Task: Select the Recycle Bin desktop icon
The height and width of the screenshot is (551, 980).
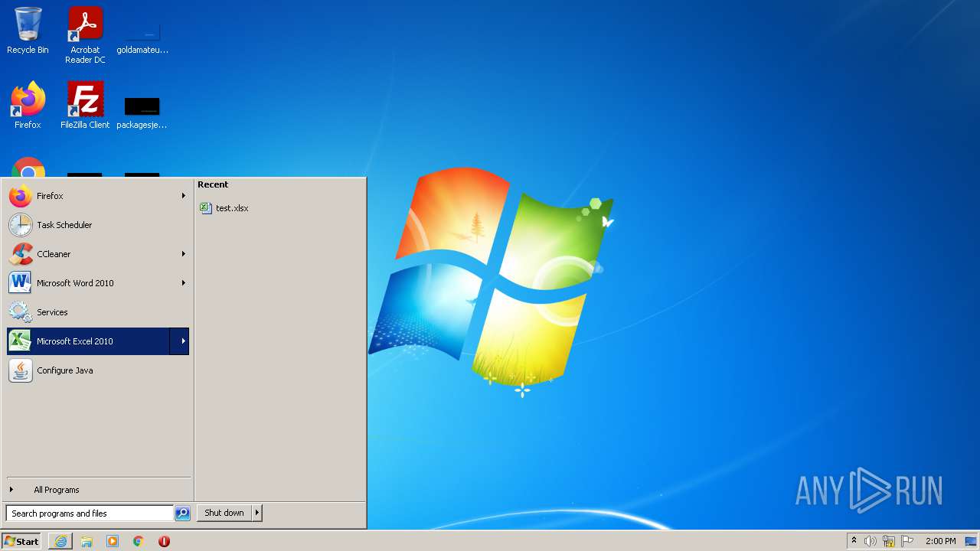Action: [x=28, y=31]
